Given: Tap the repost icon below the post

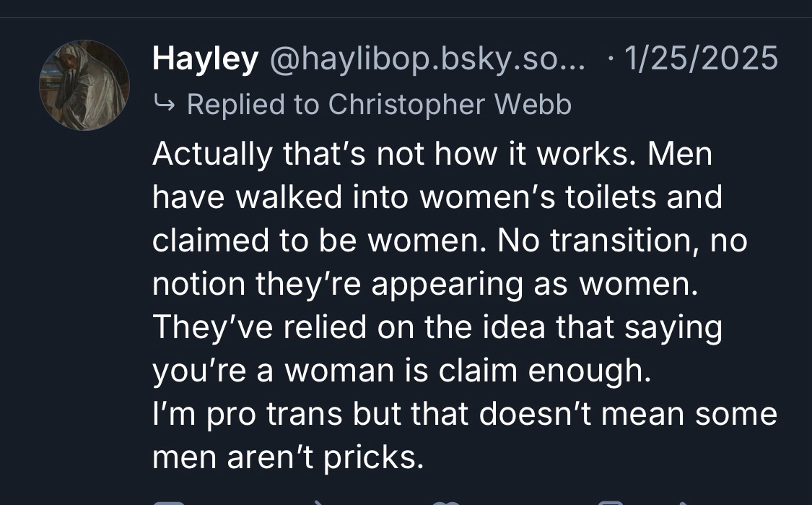Looking at the screenshot, I should 318,502.
